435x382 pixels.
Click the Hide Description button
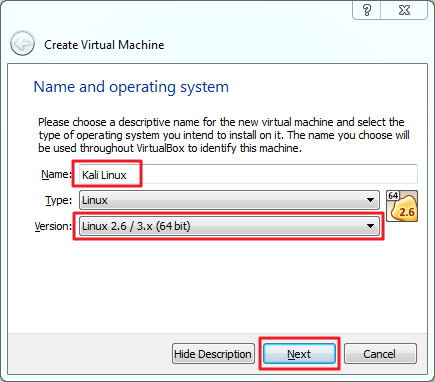(x=213, y=354)
